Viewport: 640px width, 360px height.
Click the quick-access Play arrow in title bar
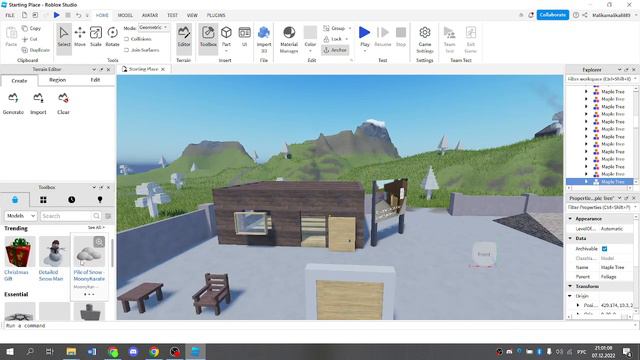(57, 15)
